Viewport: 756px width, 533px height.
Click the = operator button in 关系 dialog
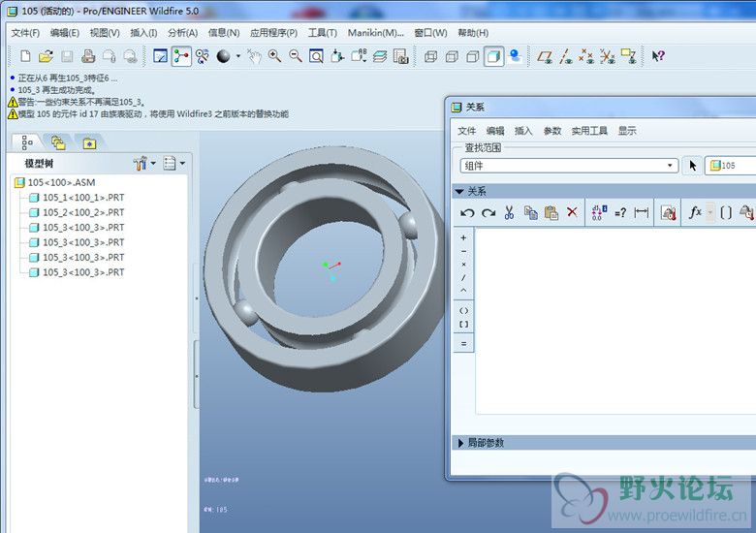[x=463, y=344]
